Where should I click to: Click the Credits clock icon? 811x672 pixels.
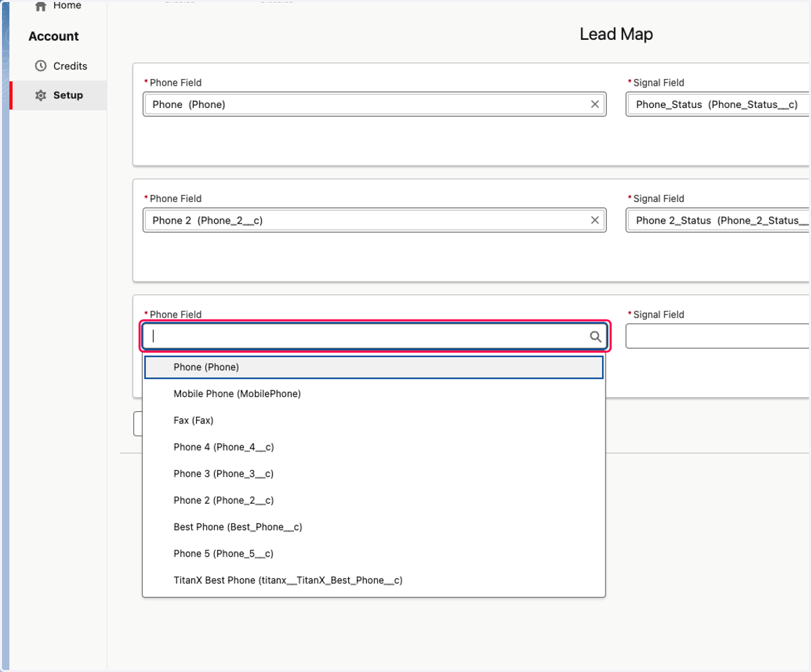pyautogui.click(x=41, y=66)
